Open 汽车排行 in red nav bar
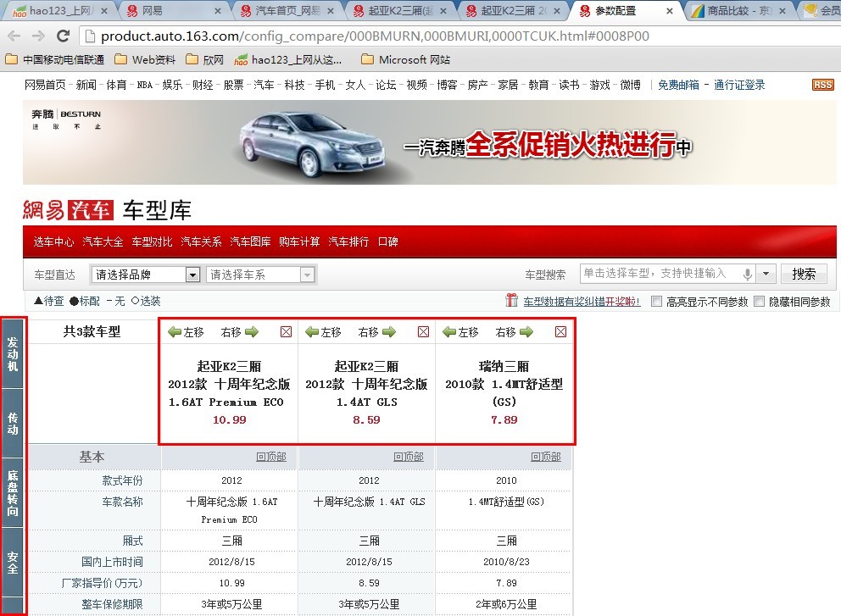 click(x=348, y=241)
